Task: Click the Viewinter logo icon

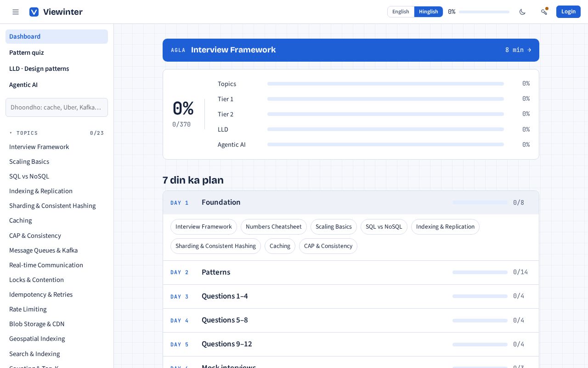Action: tap(34, 12)
